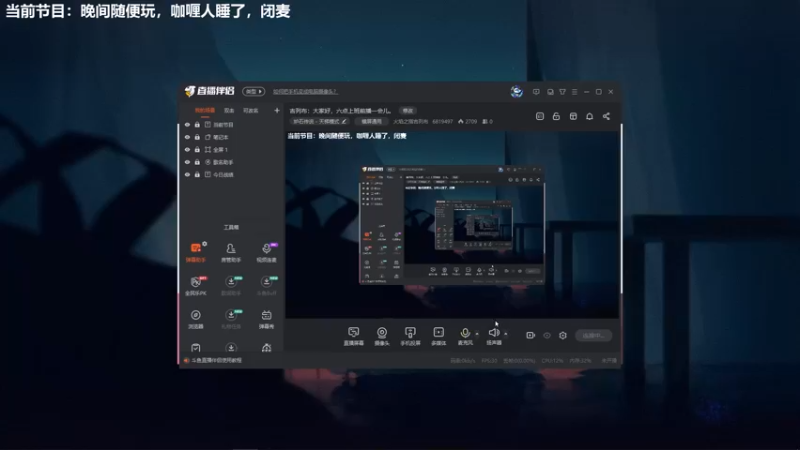Open the 视频连麦 tool
Image resolution: width=800 pixels, height=450 pixels.
point(266,252)
